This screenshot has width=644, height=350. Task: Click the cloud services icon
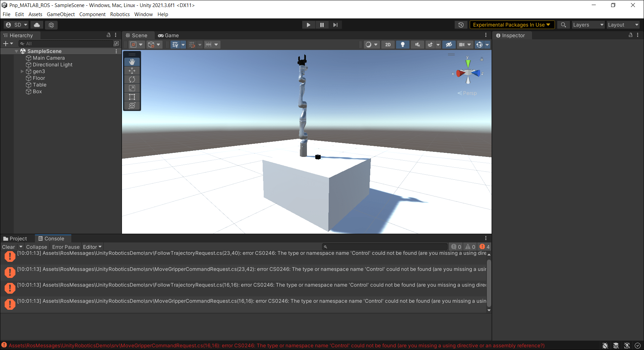[37, 25]
